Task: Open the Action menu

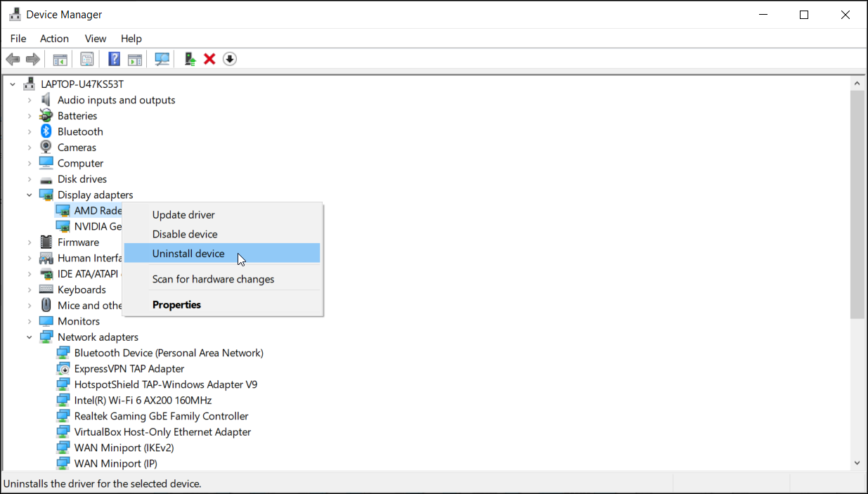Action: [54, 38]
